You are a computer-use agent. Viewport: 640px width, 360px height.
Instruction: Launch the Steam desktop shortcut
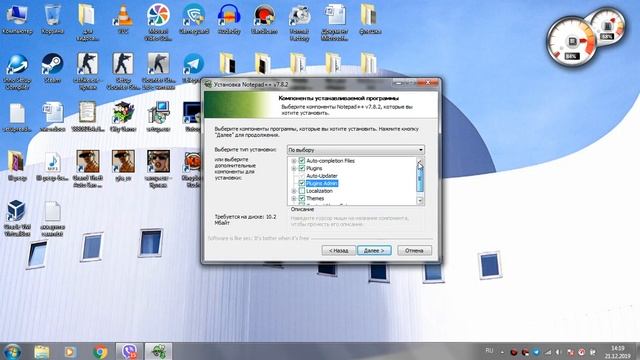52,69
